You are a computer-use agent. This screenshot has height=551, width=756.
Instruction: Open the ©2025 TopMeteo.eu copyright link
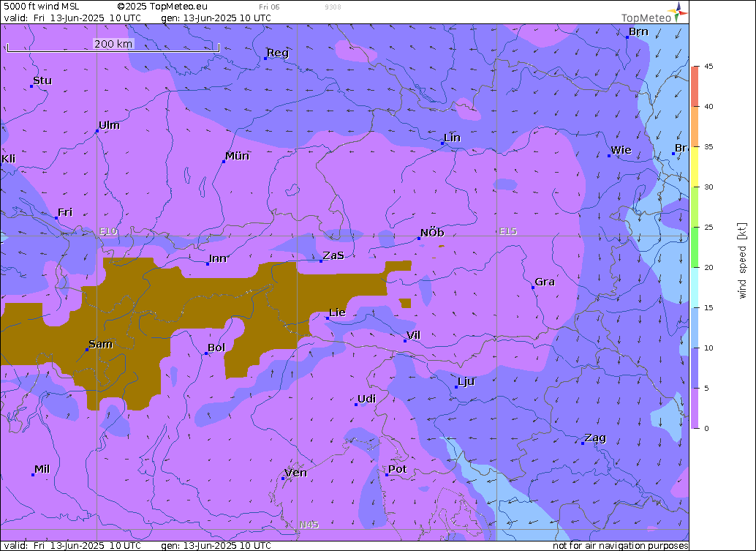coord(162,7)
